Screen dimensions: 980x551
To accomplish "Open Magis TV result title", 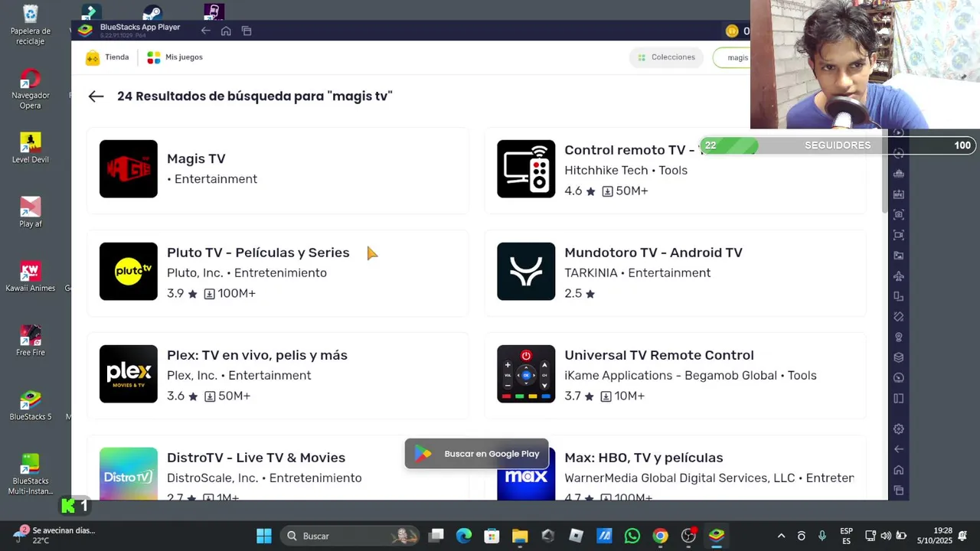I will pos(196,158).
